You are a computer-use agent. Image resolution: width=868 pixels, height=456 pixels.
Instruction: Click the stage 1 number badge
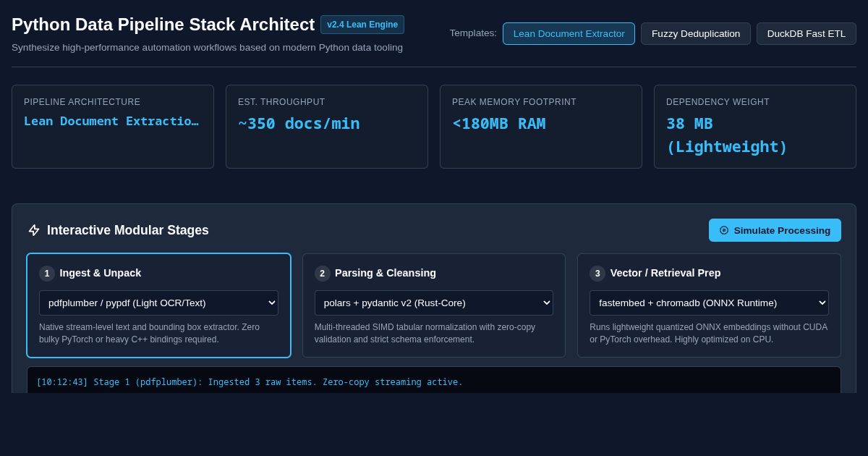pos(47,274)
